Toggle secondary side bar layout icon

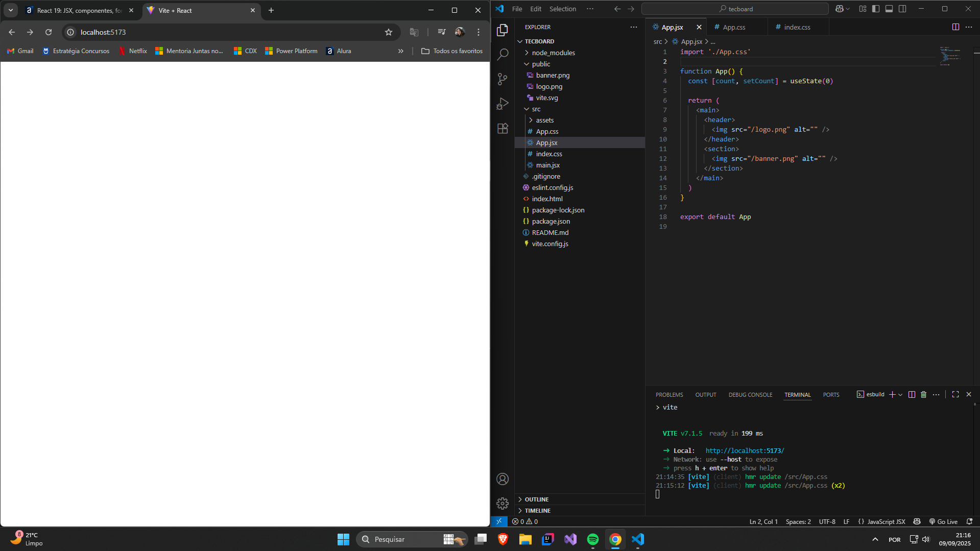coord(902,9)
